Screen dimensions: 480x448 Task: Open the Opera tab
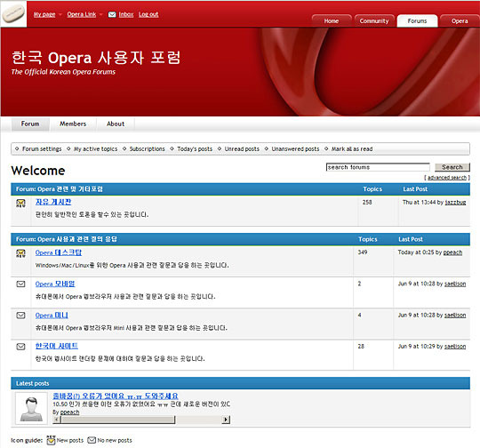pyautogui.click(x=460, y=20)
